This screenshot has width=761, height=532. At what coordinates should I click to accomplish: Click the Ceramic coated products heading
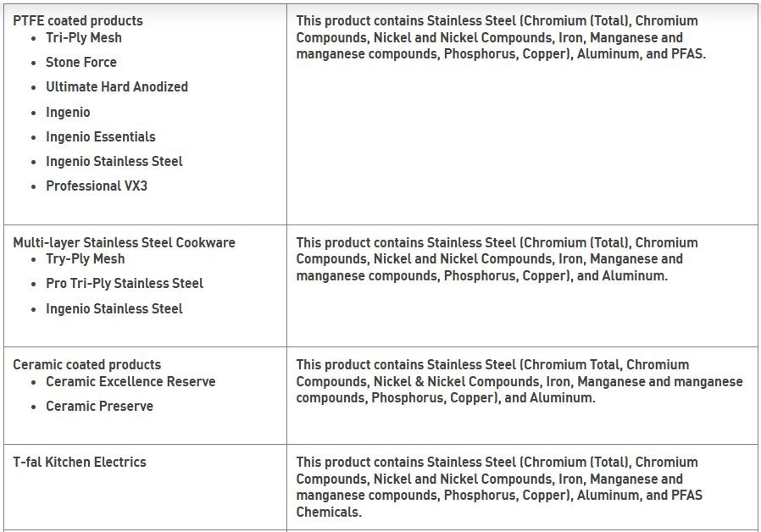click(86, 364)
